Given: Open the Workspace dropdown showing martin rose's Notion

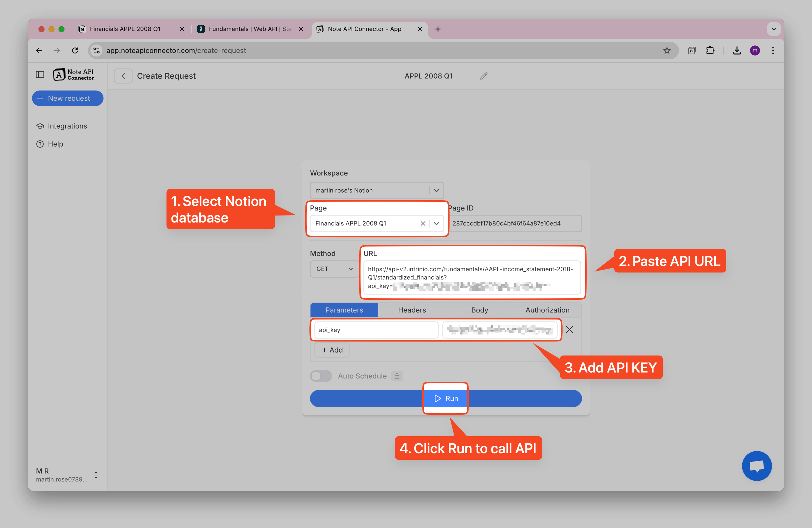Looking at the screenshot, I should coord(436,190).
